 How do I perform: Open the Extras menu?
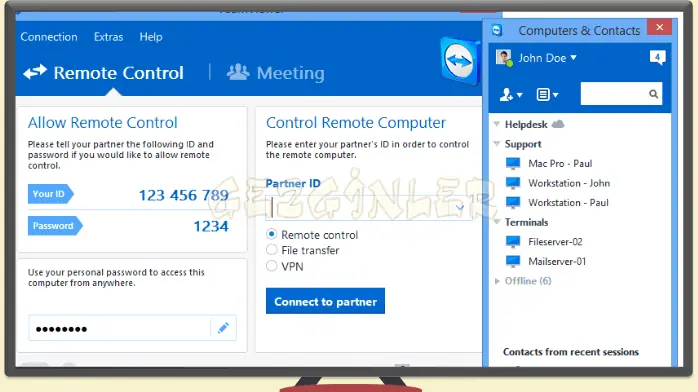pyautogui.click(x=108, y=37)
